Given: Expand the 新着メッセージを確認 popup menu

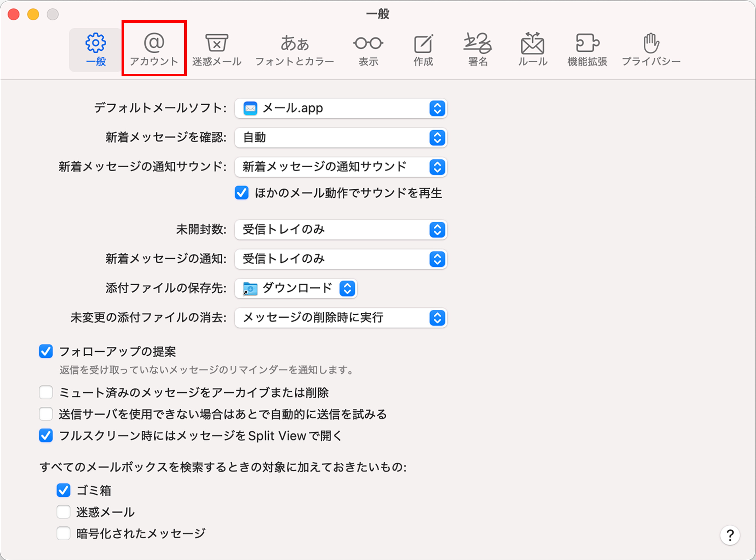Looking at the screenshot, I should pyautogui.click(x=340, y=138).
